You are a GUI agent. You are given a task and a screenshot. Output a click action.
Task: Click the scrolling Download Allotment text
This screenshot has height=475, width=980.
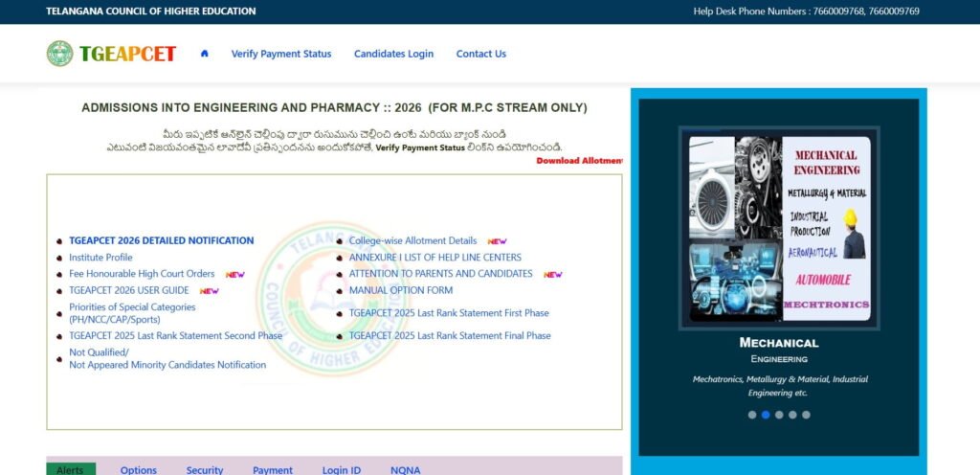pos(579,161)
